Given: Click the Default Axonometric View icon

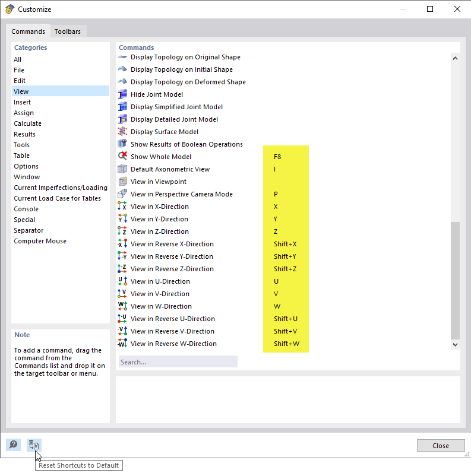Looking at the screenshot, I should pos(122,169).
